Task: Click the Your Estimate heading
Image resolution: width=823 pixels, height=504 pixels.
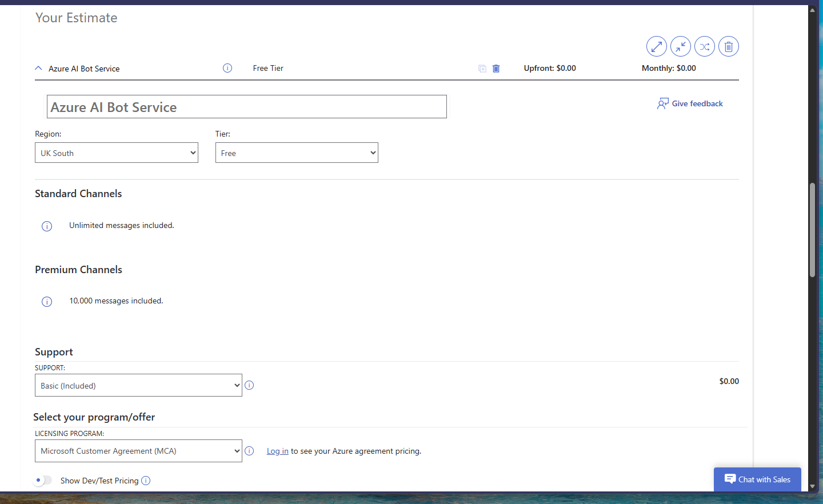Action: click(x=76, y=18)
